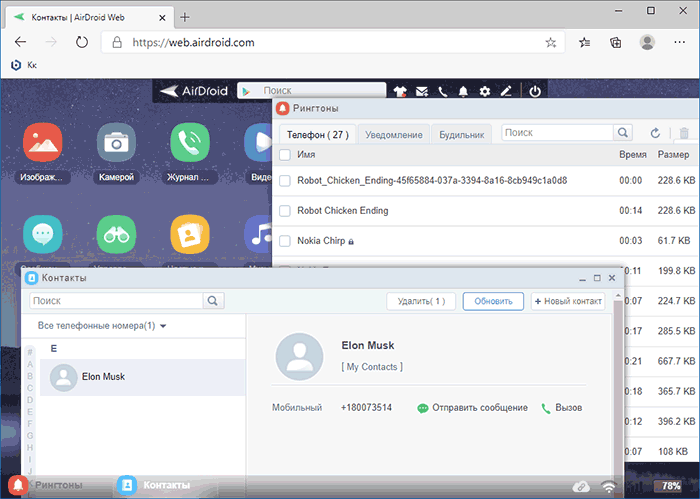
Task: Open the yellow Contacts desktop icon
Action: [x=190, y=234]
